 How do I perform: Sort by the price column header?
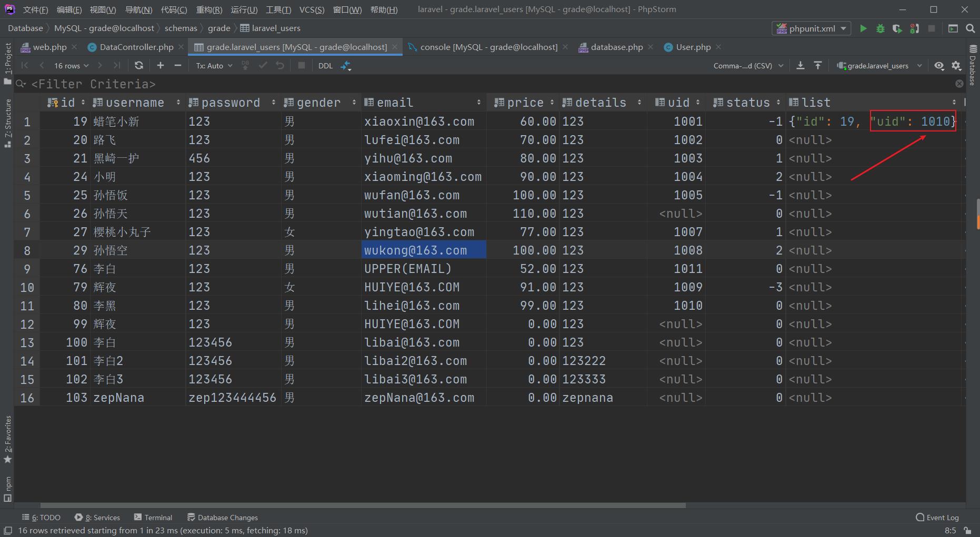coord(524,103)
